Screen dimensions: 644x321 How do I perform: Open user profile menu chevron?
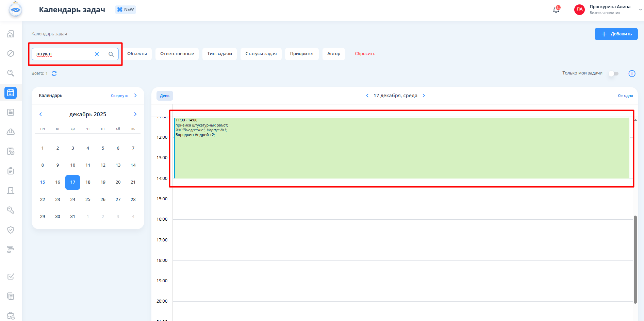(x=640, y=10)
